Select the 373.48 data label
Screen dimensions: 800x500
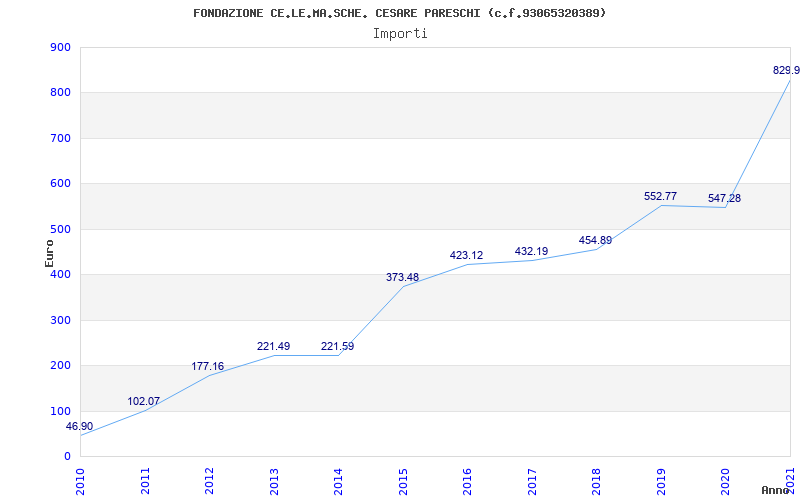[x=402, y=278]
